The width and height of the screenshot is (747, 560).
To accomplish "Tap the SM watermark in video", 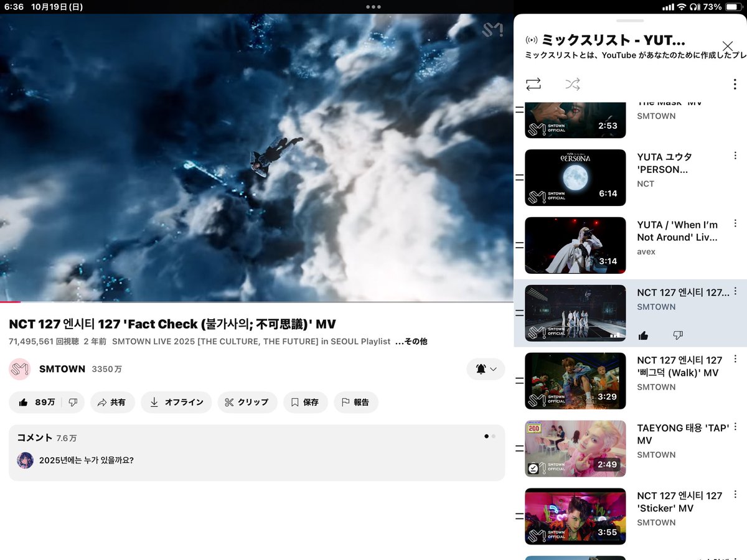I will tap(492, 29).
